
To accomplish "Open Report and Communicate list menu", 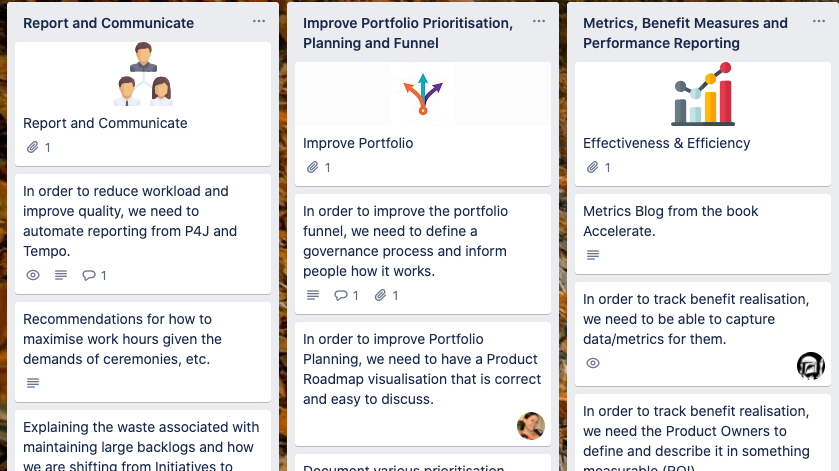I will (x=259, y=22).
